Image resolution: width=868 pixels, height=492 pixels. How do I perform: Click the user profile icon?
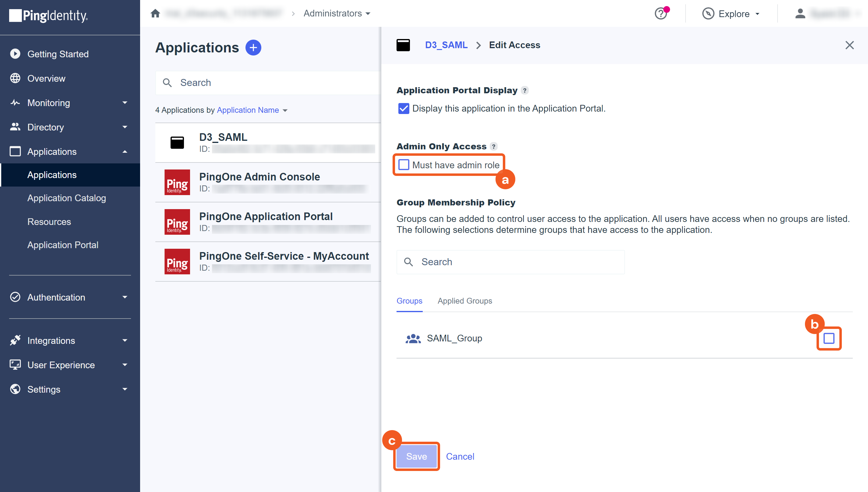[800, 13]
